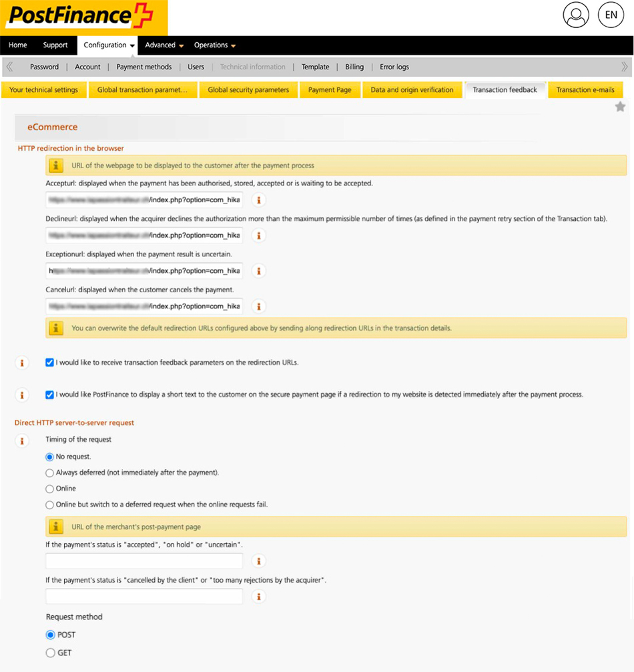Open the Payment methods submenu link

[x=144, y=67]
